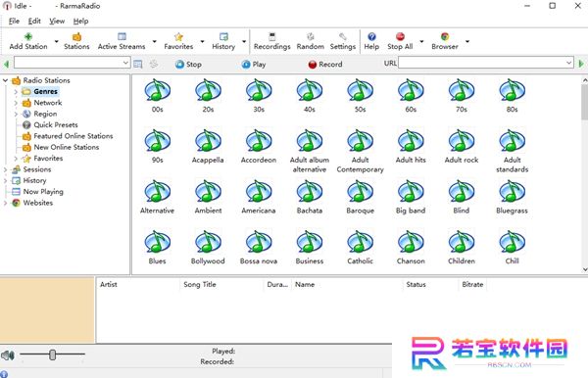Screen dimensions: 588x378
Task: Mute audio with the speaker icon
Action: 8,354
